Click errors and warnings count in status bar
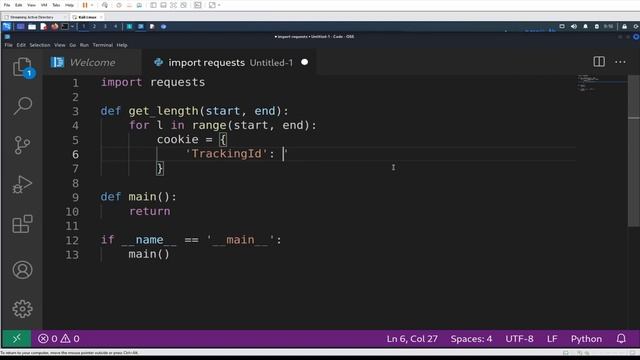The width and height of the screenshot is (640, 360). (59, 338)
